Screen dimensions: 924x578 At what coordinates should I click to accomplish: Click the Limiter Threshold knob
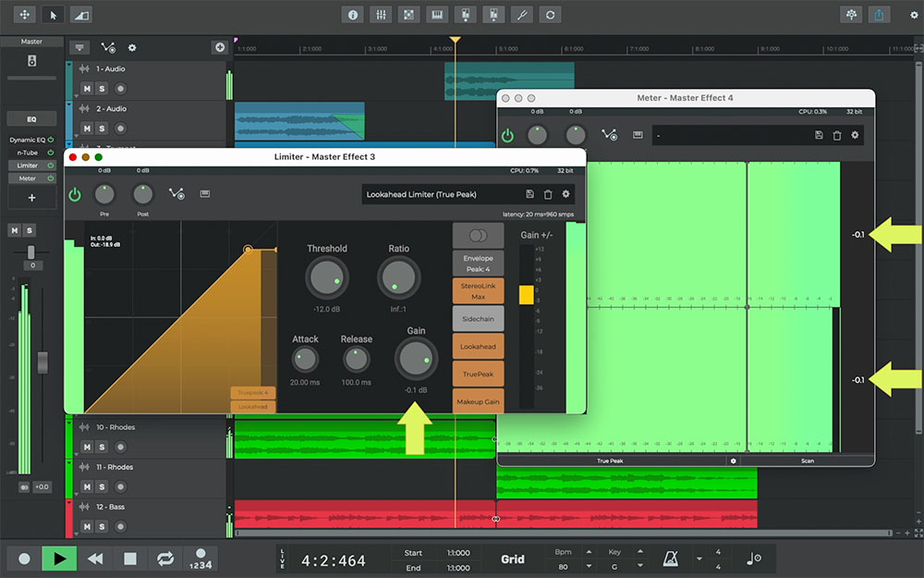326,277
